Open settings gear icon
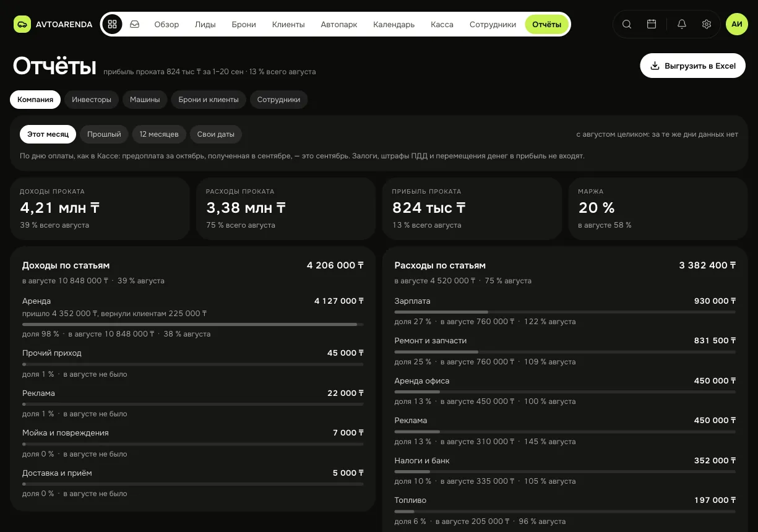 707,24
